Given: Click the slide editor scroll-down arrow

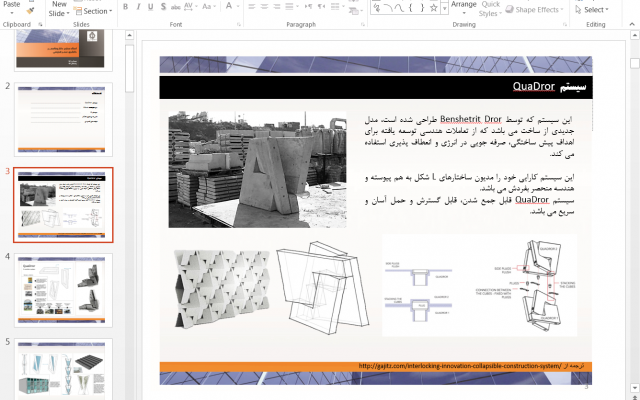Looking at the screenshot, I should pyautogui.click(x=635, y=387).
